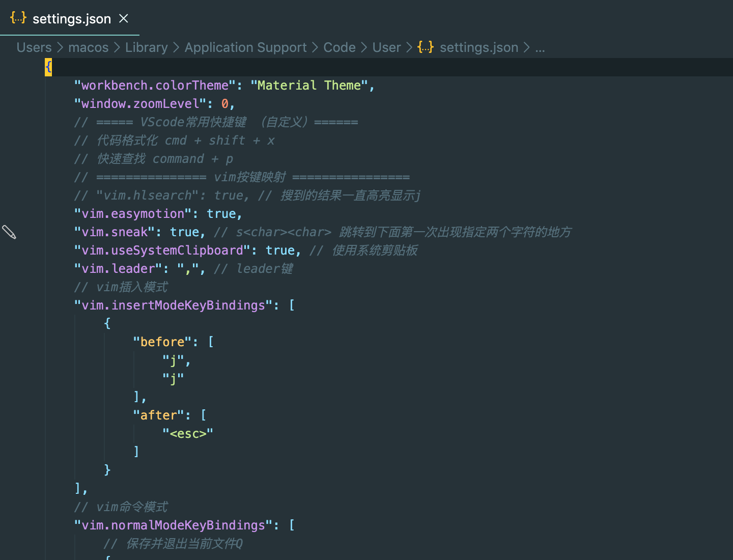
Task: Expand the ellipsis at the end of the breadcrumb
Action: point(541,47)
